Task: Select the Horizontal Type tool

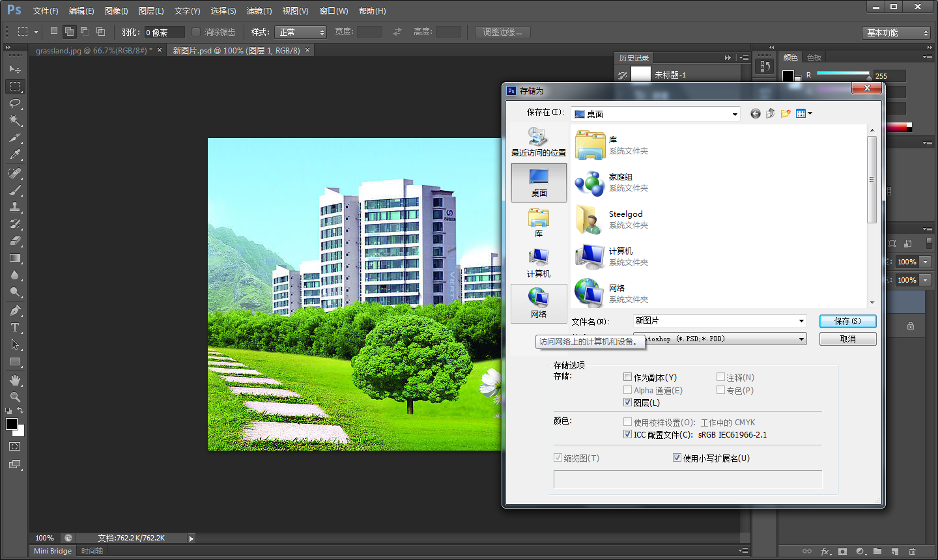Action: pyautogui.click(x=15, y=328)
